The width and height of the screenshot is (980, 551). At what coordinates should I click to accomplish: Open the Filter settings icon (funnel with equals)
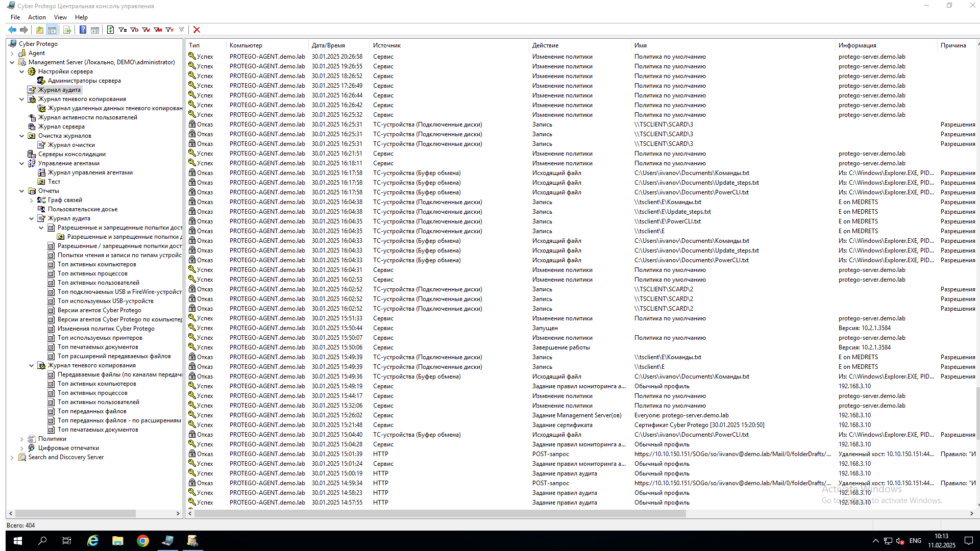[x=122, y=30]
